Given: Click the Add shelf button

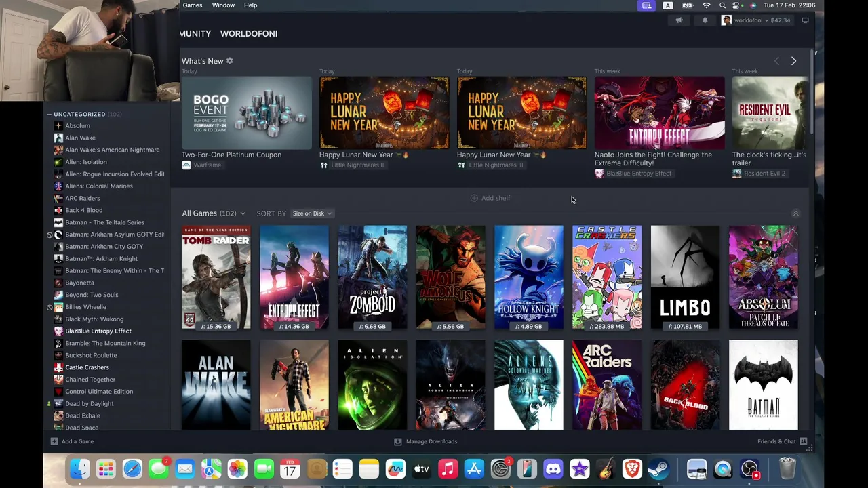Looking at the screenshot, I should coord(490,198).
